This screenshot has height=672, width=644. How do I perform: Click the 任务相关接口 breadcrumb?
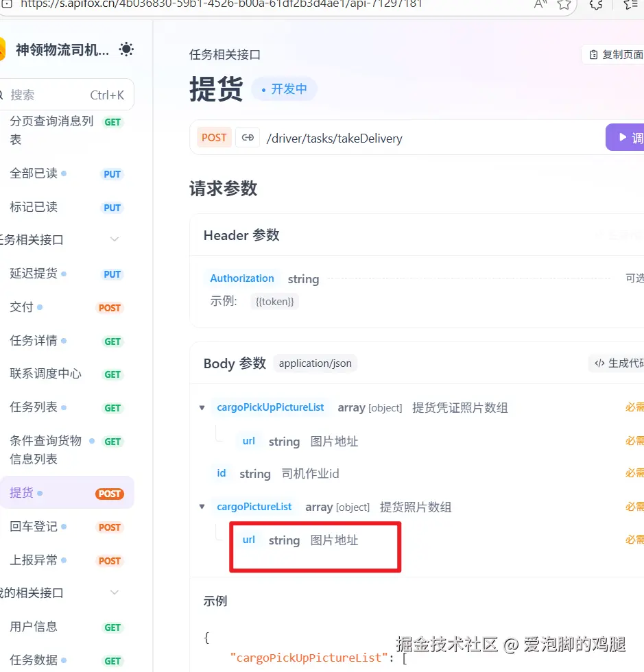pos(225,55)
